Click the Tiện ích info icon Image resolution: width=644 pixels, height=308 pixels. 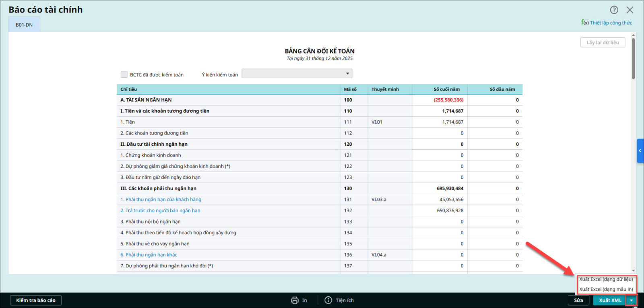coord(328,300)
